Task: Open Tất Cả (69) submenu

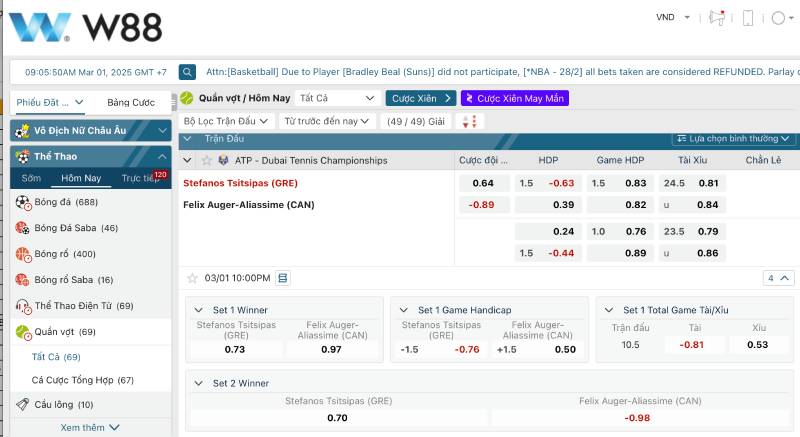Action: [x=56, y=357]
